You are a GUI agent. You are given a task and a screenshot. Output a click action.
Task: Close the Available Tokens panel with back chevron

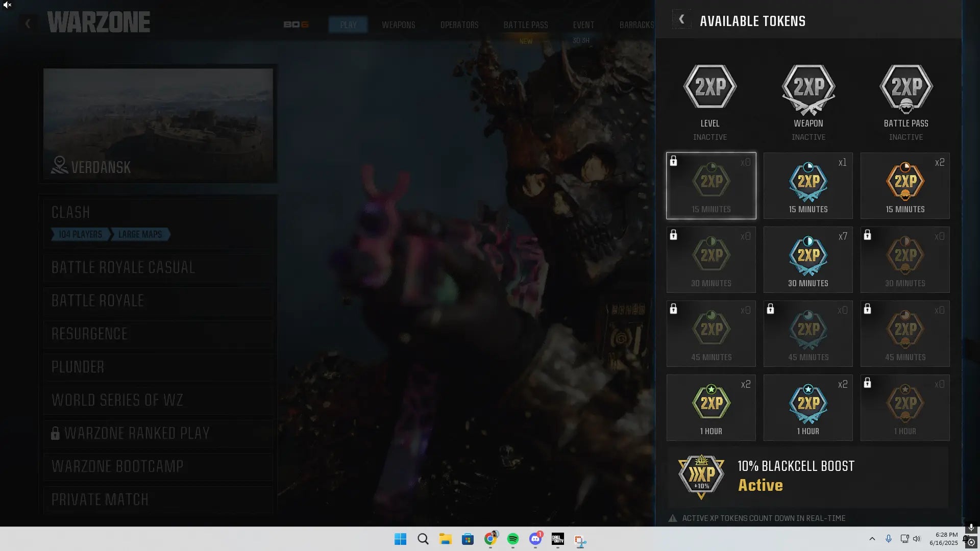[681, 19]
